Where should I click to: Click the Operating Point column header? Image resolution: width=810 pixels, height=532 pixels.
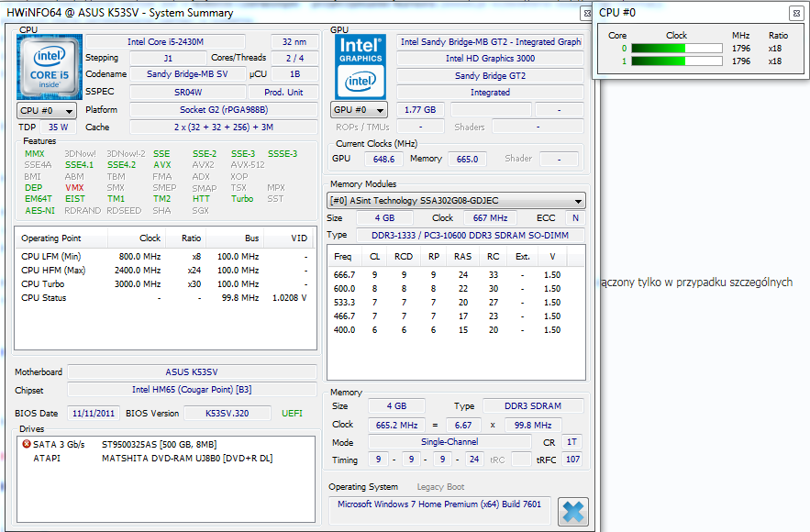click(61, 238)
